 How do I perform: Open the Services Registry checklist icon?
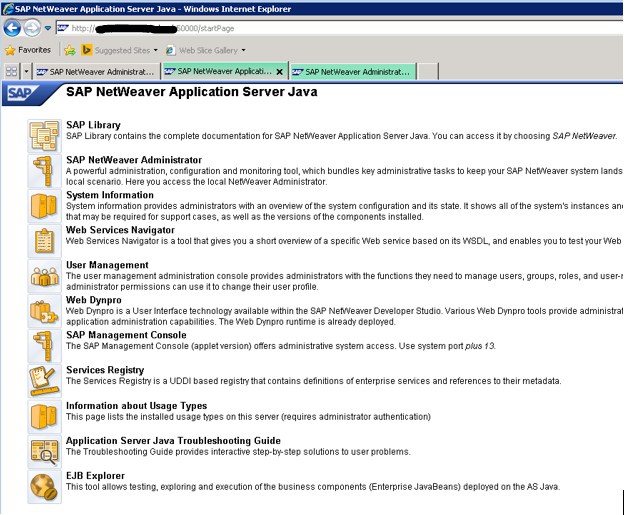tap(44, 381)
